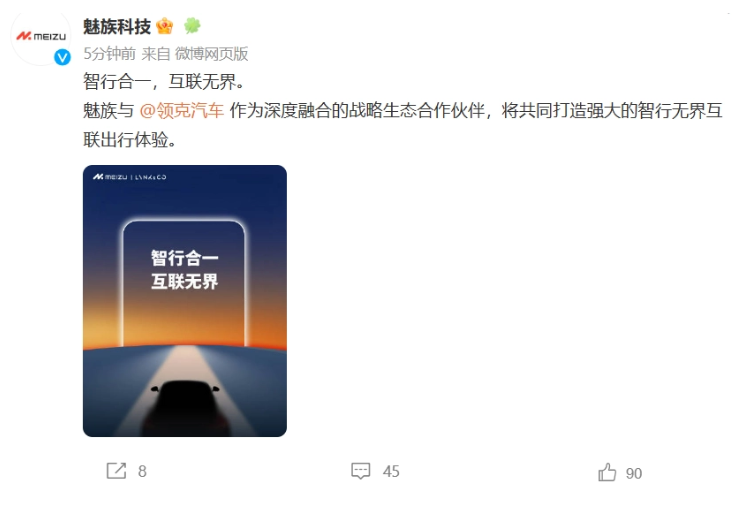Image resolution: width=755 pixels, height=506 pixels.
Task: Open comments via the speech bubble icon
Action: click(361, 471)
